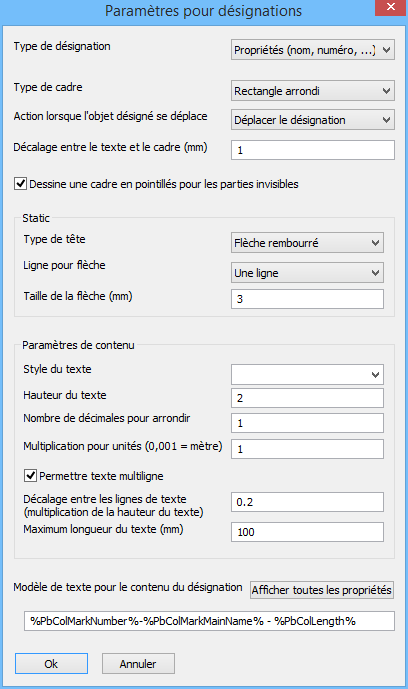Click the Hauteur du texte field

tap(307, 398)
